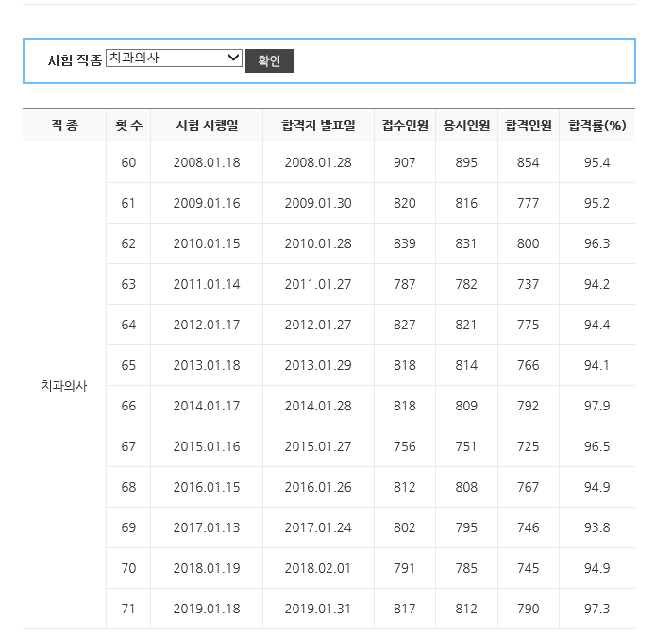Click the 814 examinees cell

point(466,365)
